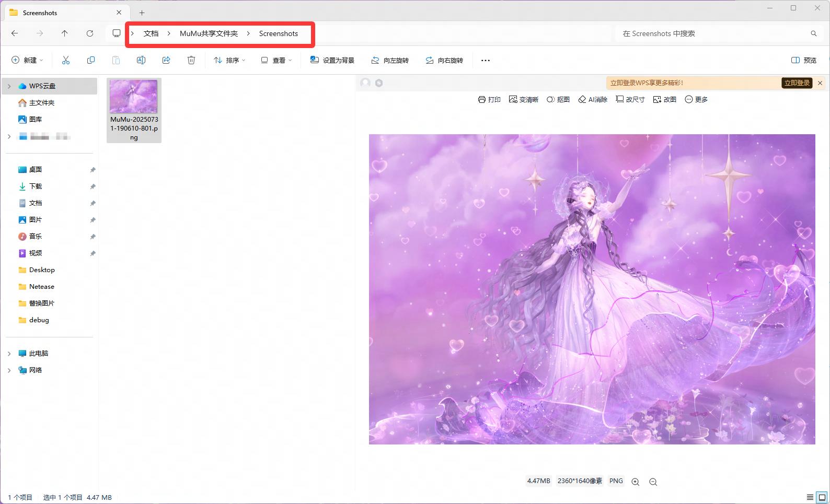830x504 pixels.
Task: Expand the 此电脑 tree node
Action: (9, 354)
